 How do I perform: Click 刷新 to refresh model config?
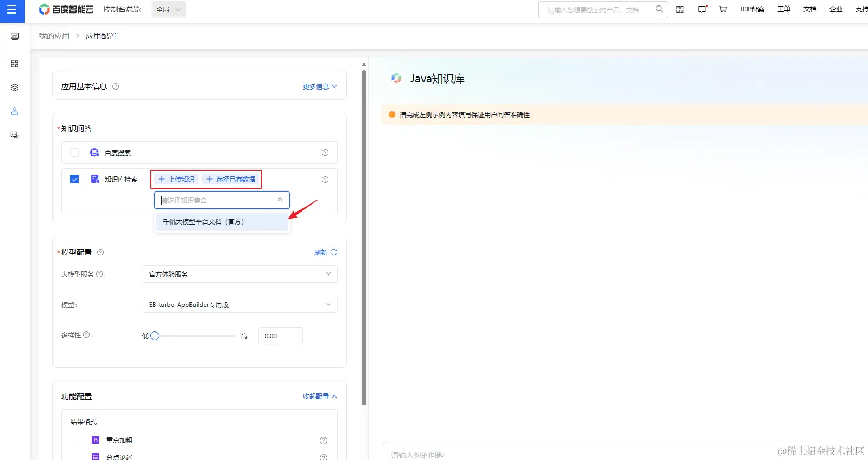coord(326,252)
